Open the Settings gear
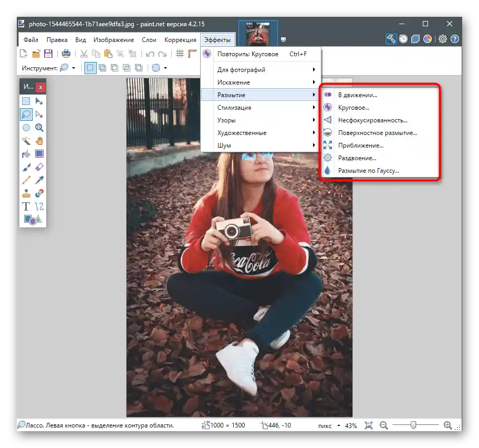Screen dimensions: 479x448 point(443,39)
